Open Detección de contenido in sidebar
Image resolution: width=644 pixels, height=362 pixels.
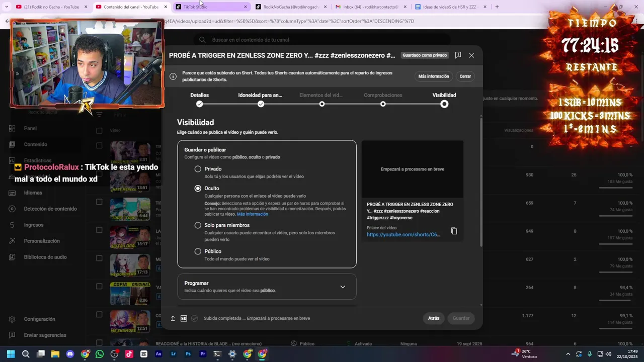(x=50, y=209)
